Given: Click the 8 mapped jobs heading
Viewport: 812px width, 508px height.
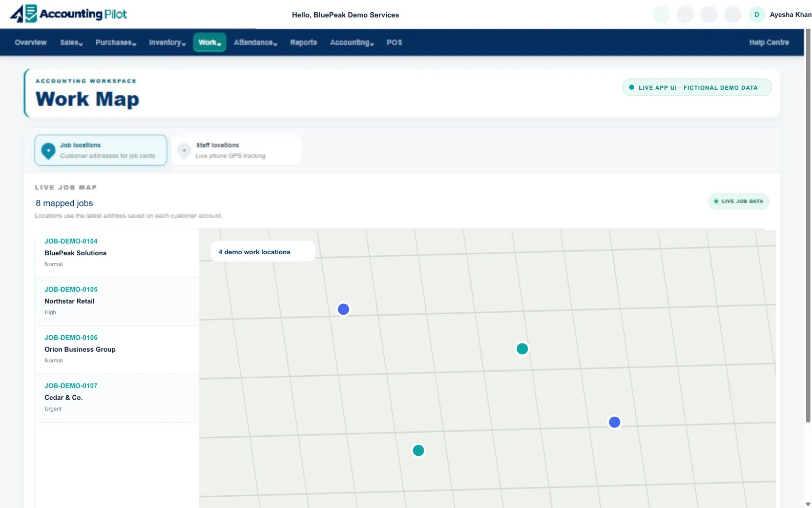Looking at the screenshot, I should [x=64, y=203].
